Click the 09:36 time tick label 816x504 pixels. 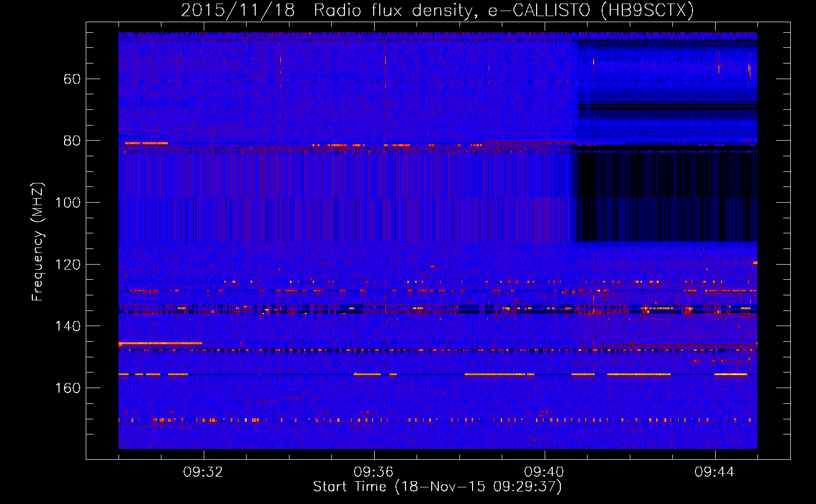(374, 472)
